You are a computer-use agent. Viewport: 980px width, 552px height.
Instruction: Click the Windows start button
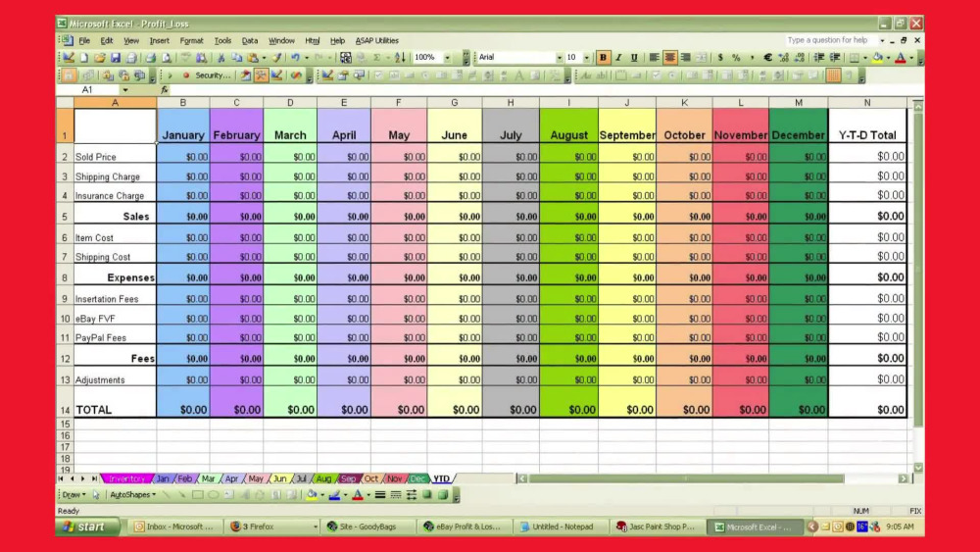coord(88,527)
